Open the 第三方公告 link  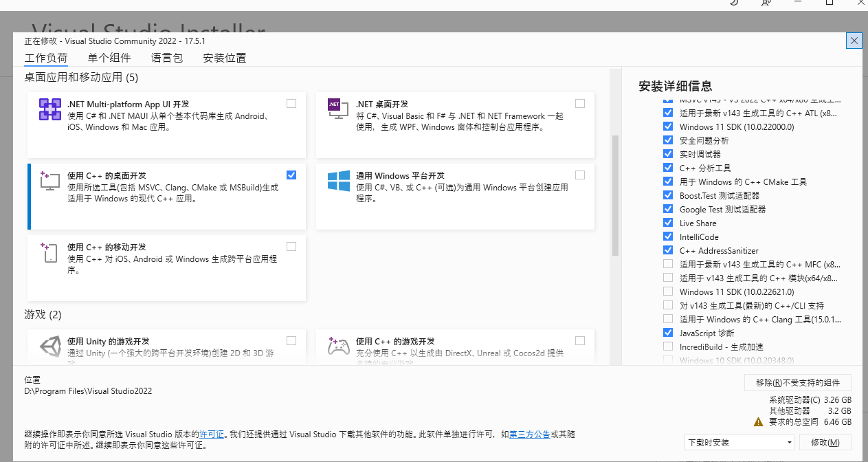point(530,434)
